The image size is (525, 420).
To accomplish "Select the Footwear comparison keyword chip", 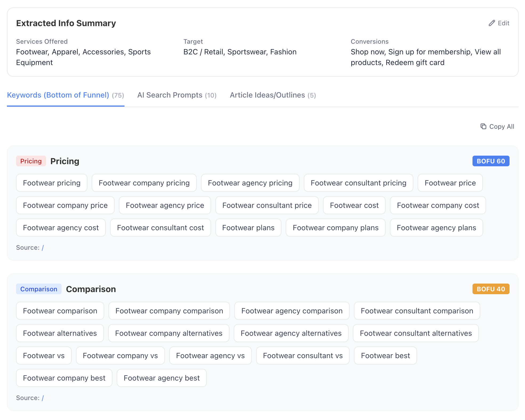I will (x=60, y=311).
